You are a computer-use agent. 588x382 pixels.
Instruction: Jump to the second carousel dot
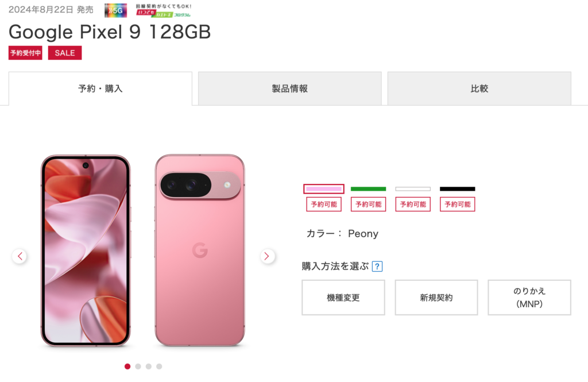point(138,366)
